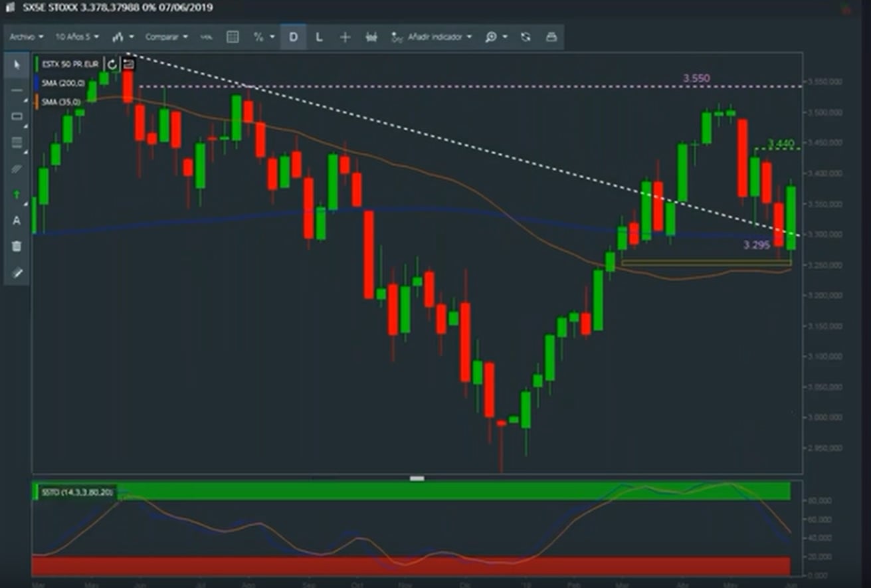Open the trash tool to delete drawings
The height and width of the screenshot is (588, 871).
pos(17,246)
